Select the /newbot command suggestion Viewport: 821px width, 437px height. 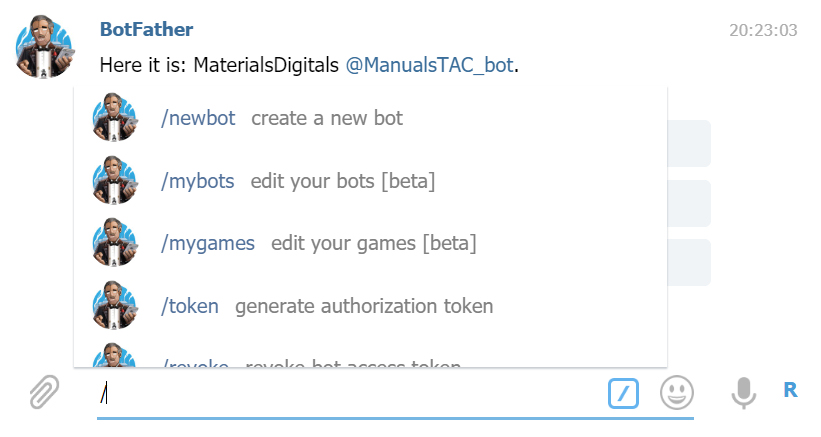coord(198,119)
